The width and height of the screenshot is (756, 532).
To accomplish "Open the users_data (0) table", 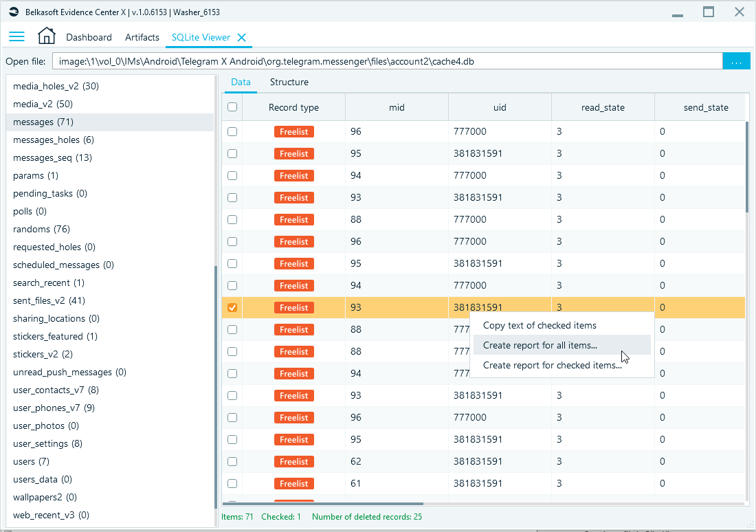I will pos(109,480).
